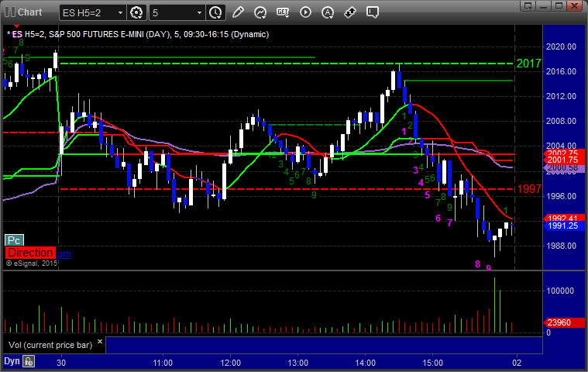Click the magenta 6 count label
Screen dimensions: 588x372
tap(438, 219)
